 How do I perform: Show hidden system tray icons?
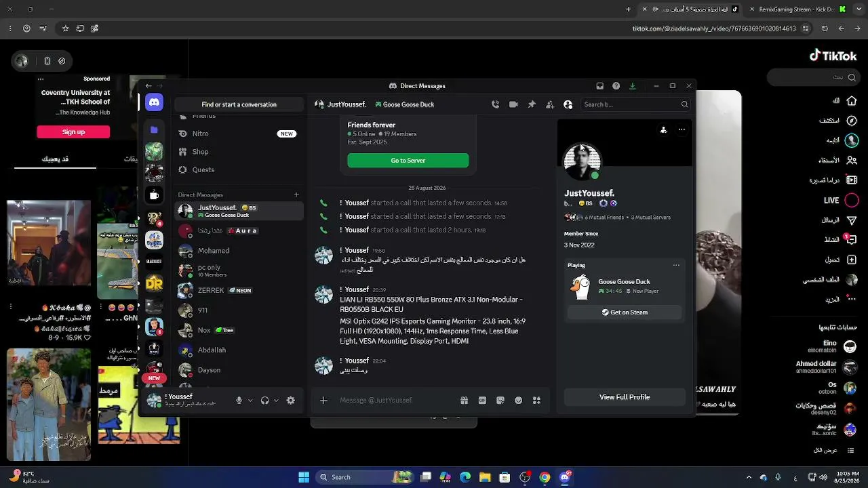(x=749, y=477)
